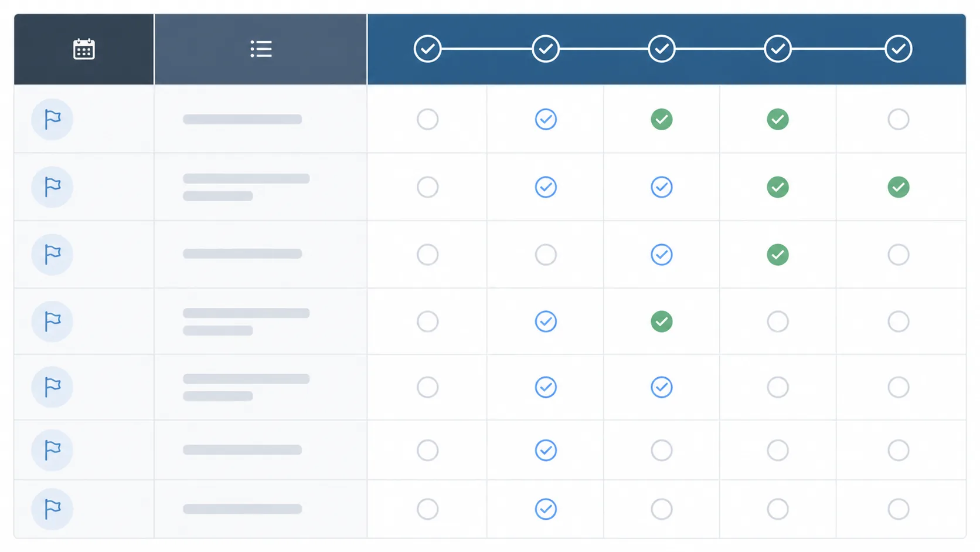Click the calendar icon in the header
The image size is (980, 552).
tap(84, 49)
